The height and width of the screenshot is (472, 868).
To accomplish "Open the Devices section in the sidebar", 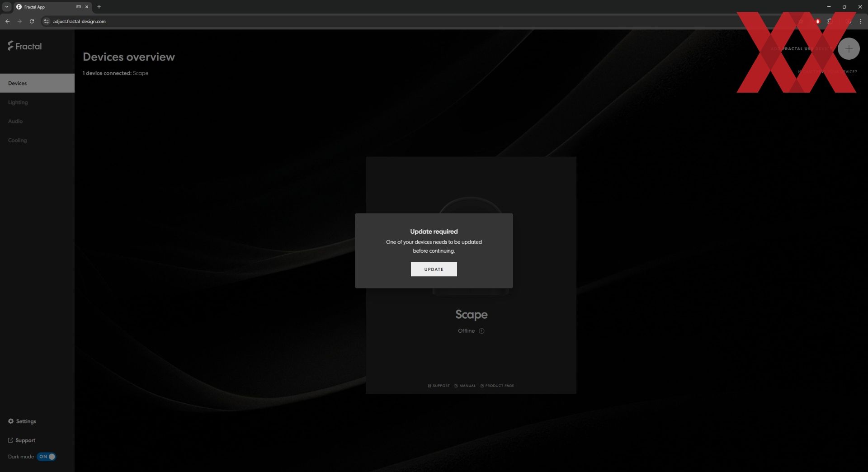I will click(x=37, y=83).
